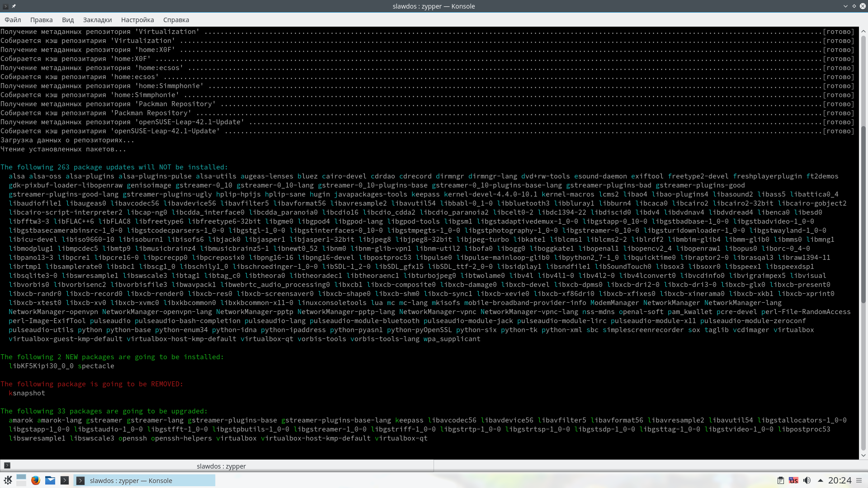Click the 'freshplayerplugin' package name
The height and width of the screenshot is (488, 868).
point(767,176)
